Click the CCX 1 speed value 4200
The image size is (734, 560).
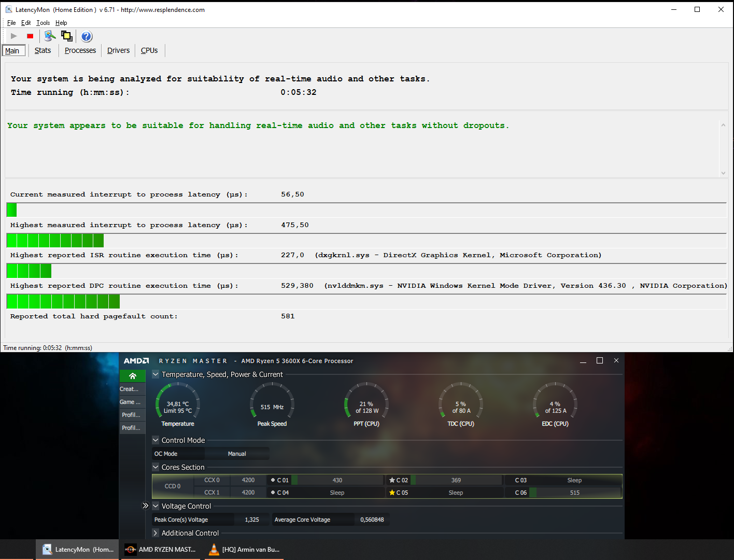[248, 493]
